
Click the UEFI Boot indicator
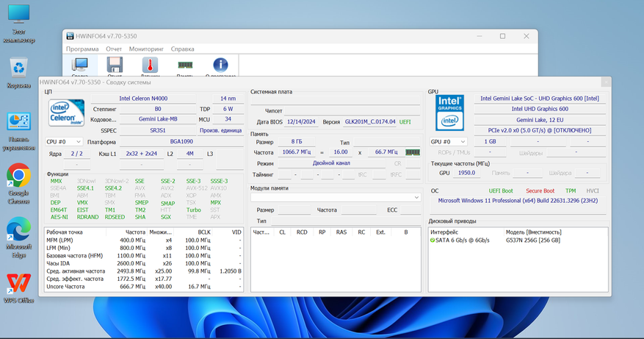coord(501,191)
